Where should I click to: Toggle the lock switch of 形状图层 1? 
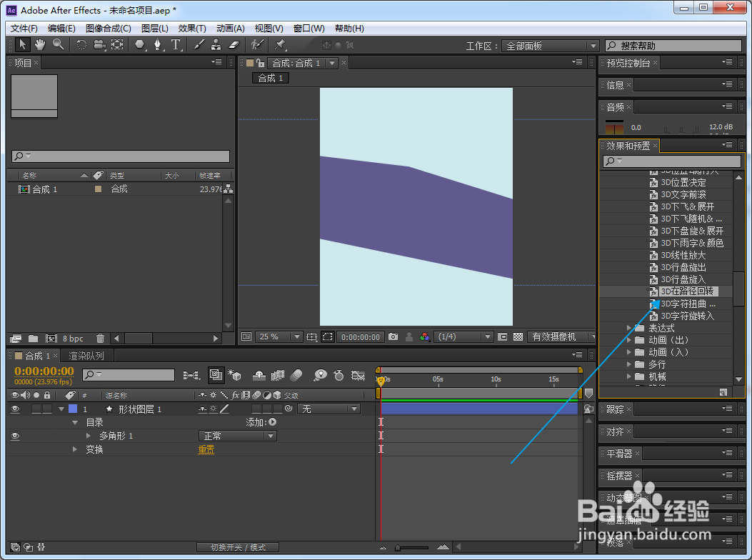point(47,409)
